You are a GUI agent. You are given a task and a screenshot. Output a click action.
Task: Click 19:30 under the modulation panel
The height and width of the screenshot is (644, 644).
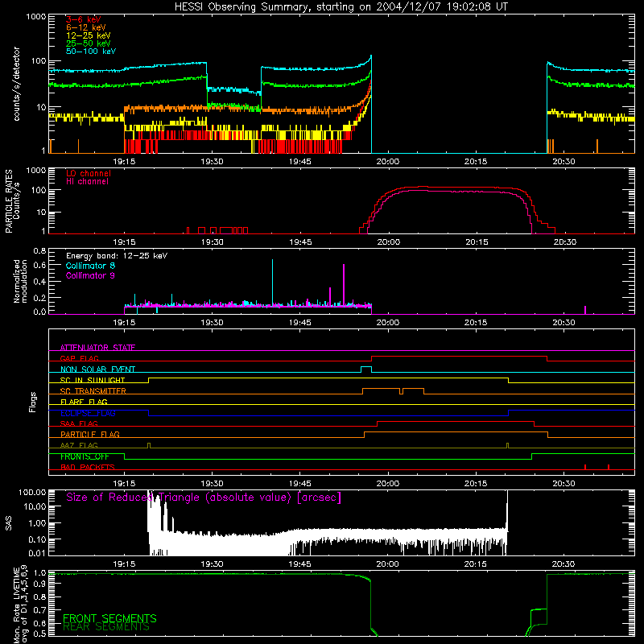click(212, 323)
